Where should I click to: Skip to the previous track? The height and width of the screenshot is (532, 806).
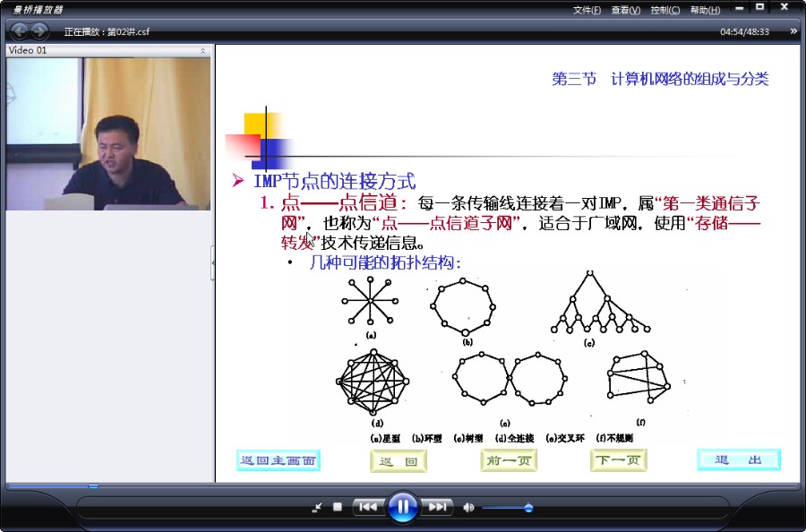coord(368,507)
